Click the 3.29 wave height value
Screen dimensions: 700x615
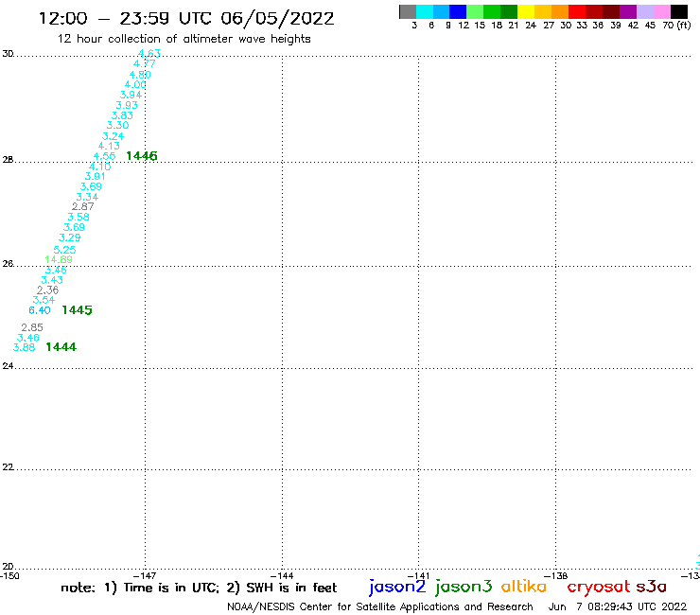pos(70,237)
